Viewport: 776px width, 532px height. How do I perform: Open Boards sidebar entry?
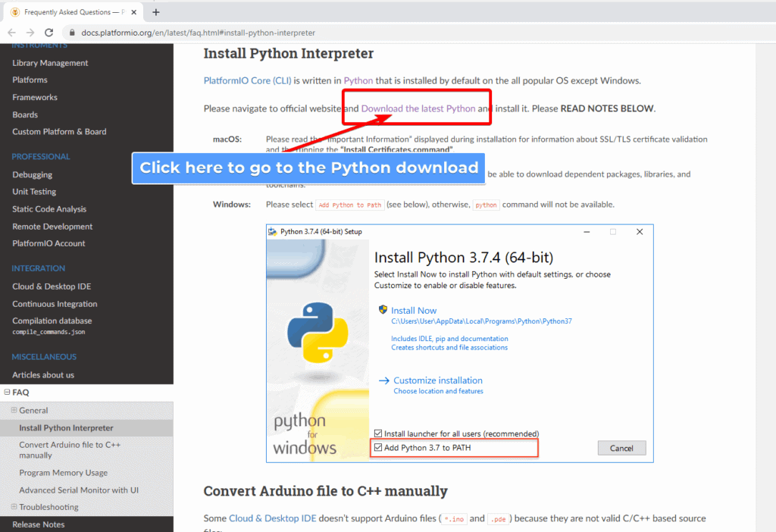pos(25,114)
